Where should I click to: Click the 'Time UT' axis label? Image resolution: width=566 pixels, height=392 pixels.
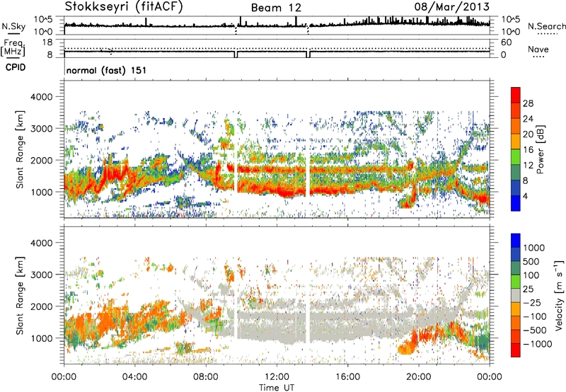pos(277,387)
